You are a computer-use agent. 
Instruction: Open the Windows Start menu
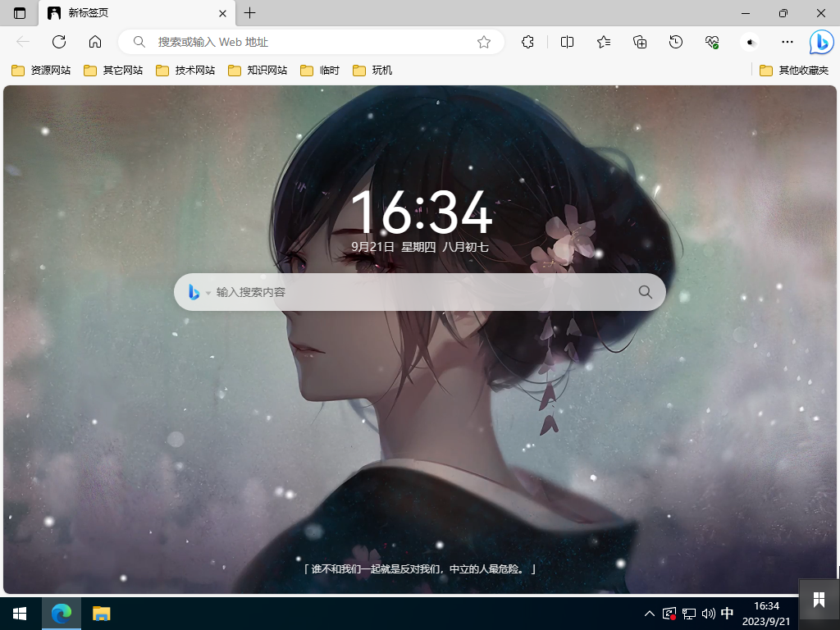click(21, 614)
